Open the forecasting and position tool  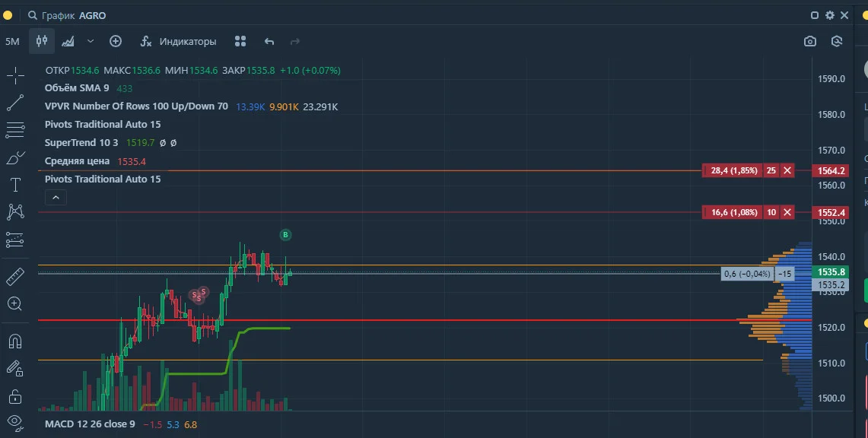click(x=15, y=240)
